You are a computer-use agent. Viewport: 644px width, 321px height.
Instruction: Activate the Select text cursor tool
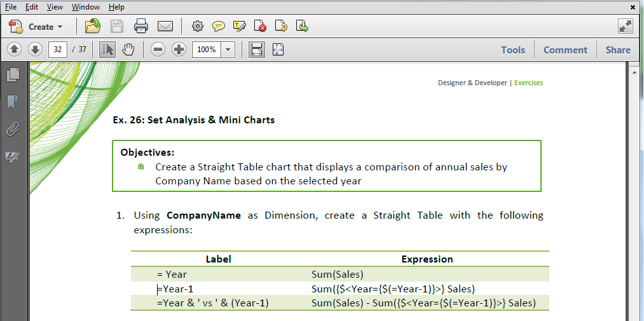tap(107, 50)
